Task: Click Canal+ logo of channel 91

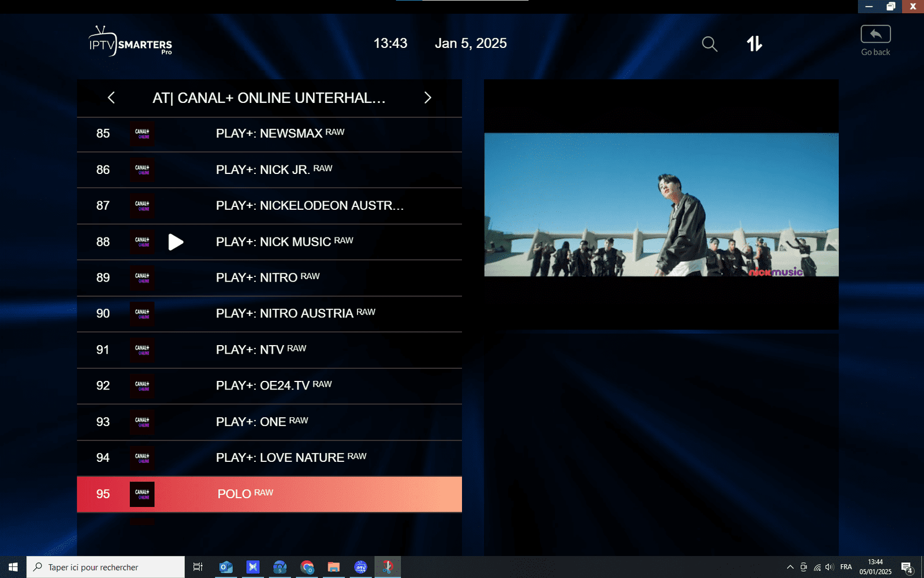Action: pos(142,350)
